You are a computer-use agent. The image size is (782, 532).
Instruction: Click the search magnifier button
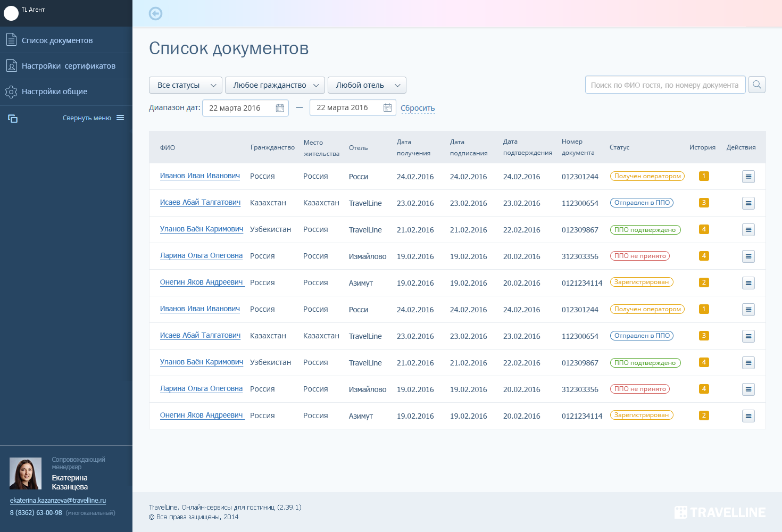(756, 85)
